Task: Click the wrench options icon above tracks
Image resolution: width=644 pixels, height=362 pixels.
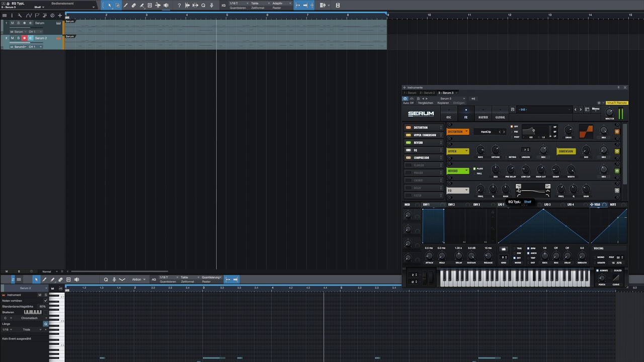Action: (x=20, y=16)
